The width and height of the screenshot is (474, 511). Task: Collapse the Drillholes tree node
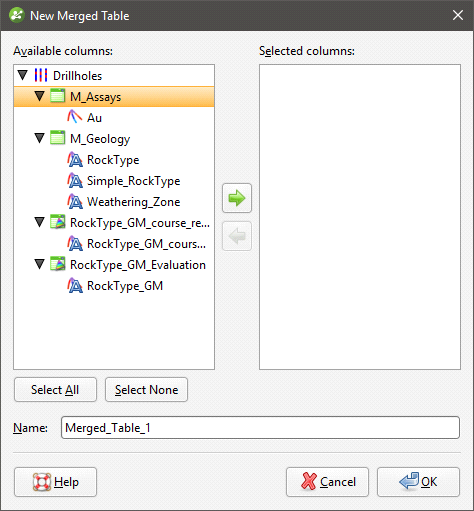point(23,75)
